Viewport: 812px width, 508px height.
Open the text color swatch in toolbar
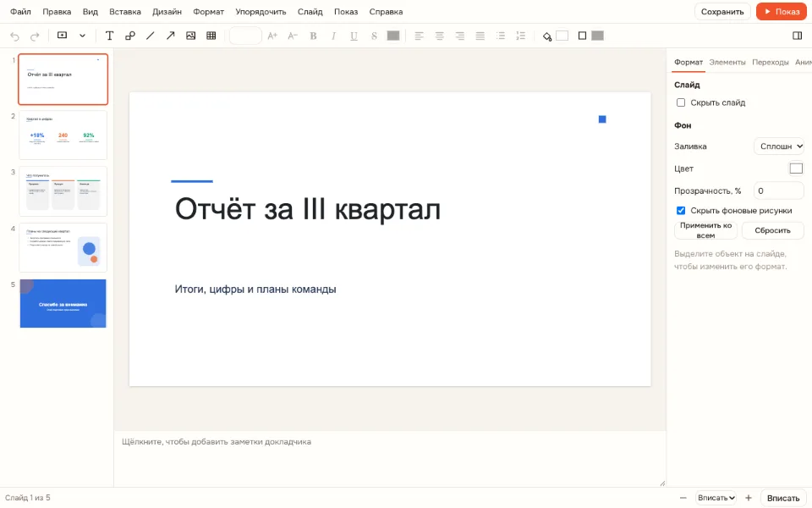(393, 36)
